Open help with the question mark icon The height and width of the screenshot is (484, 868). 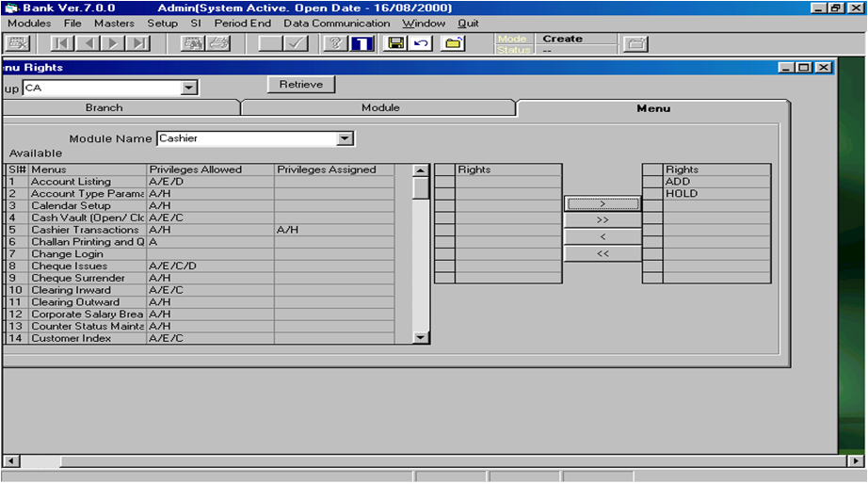[x=335, y=43]
